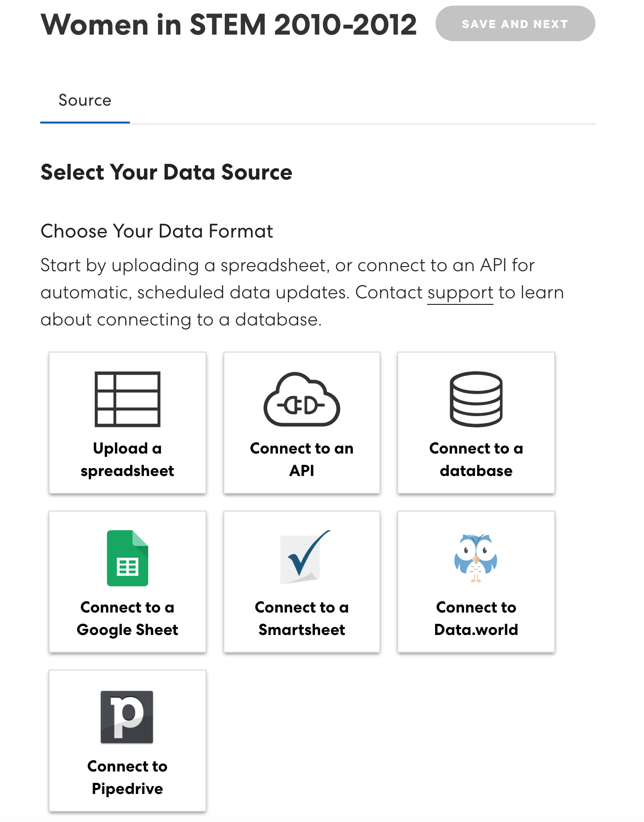
Task: Click the Data.world owl icon
Action: tap(476, 558)
